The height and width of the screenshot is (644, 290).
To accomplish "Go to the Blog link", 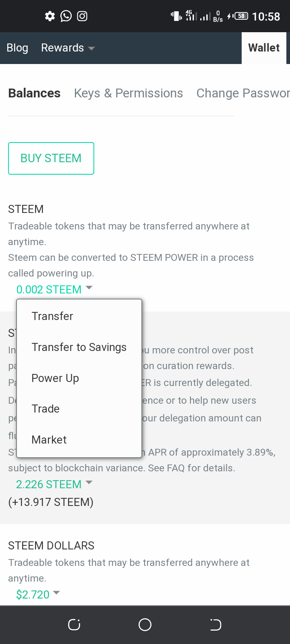I will (17, 48).
